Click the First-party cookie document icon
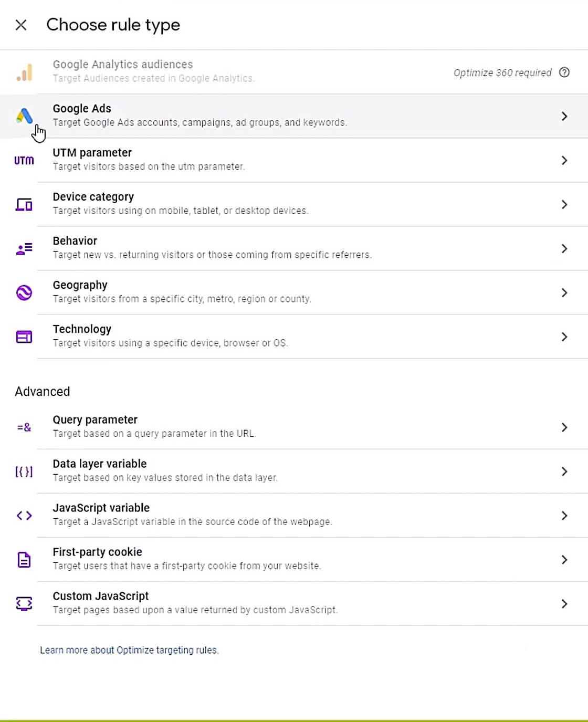588x722 pixels. click(x=24, y=560)
